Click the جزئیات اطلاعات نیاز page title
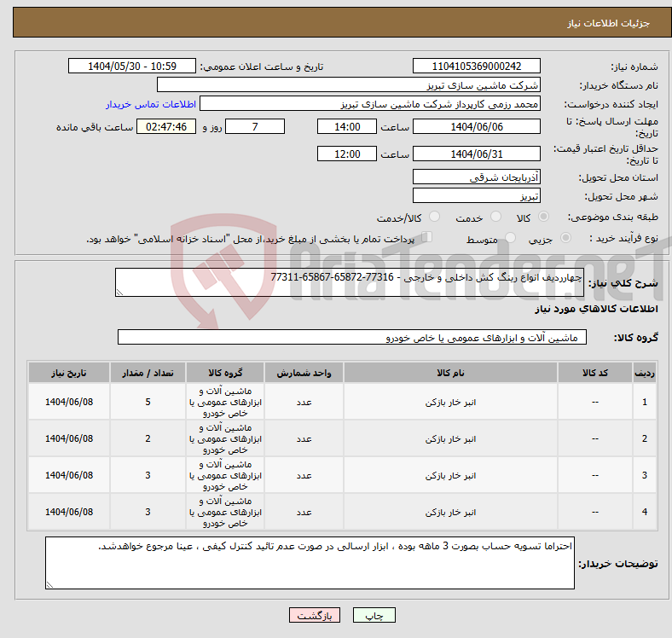672x638 pixels. 608,23
